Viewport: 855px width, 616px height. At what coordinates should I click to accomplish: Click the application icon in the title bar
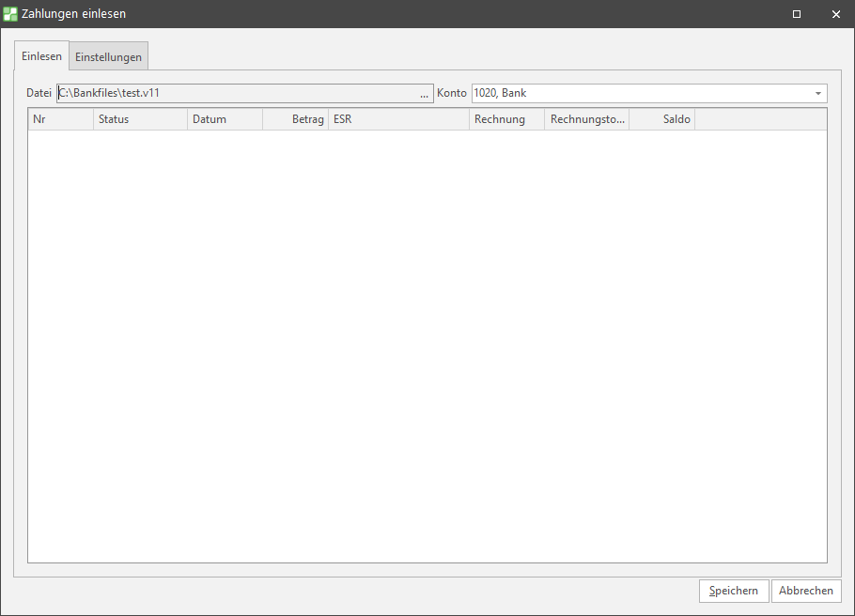(x=10, y=14)
